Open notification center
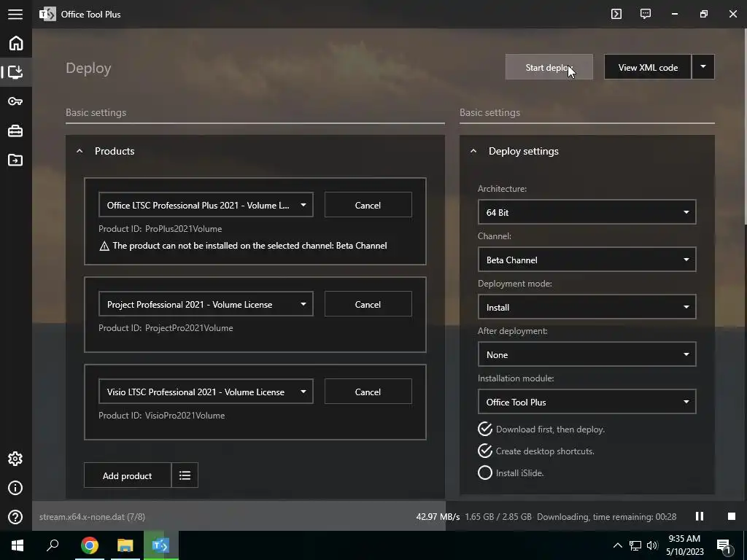The image size is (747, 560). [724, 546]
